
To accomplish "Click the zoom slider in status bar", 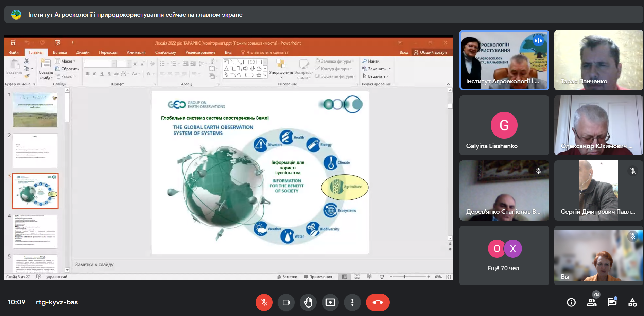I will coord(410,277).
